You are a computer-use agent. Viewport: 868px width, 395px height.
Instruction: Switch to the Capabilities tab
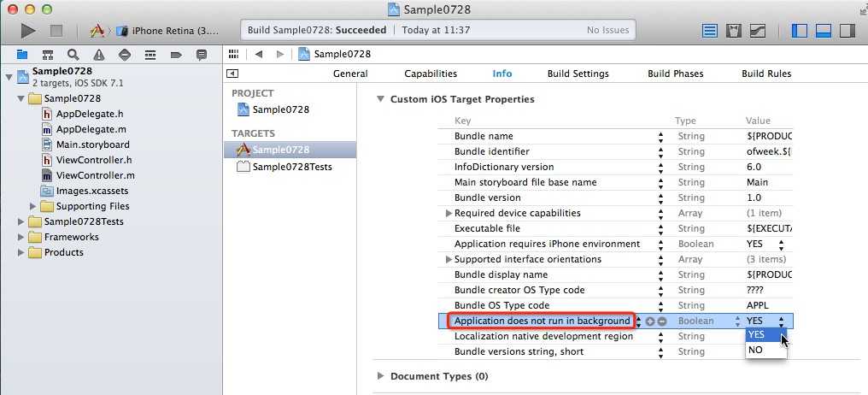[431, 74]
